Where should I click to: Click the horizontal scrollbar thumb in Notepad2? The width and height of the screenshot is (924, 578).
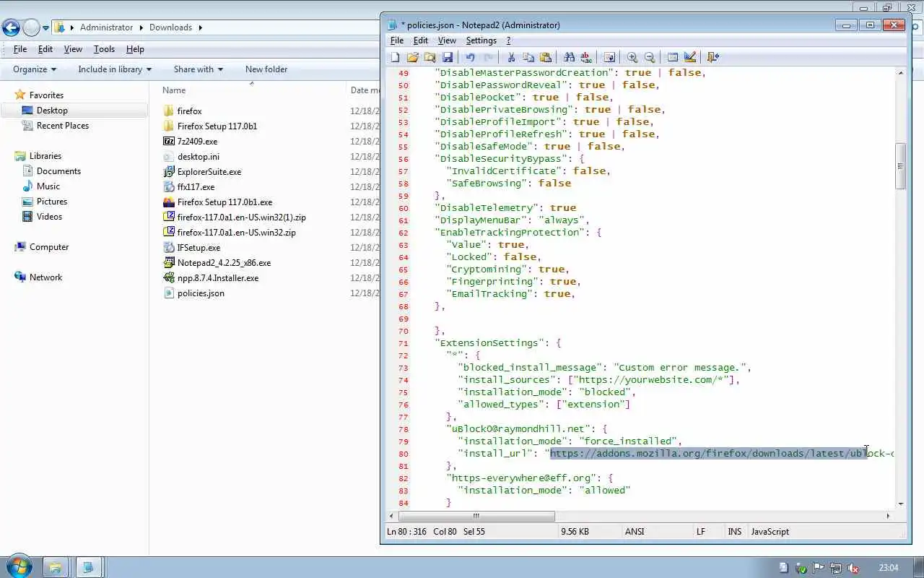tap(476, 516)
